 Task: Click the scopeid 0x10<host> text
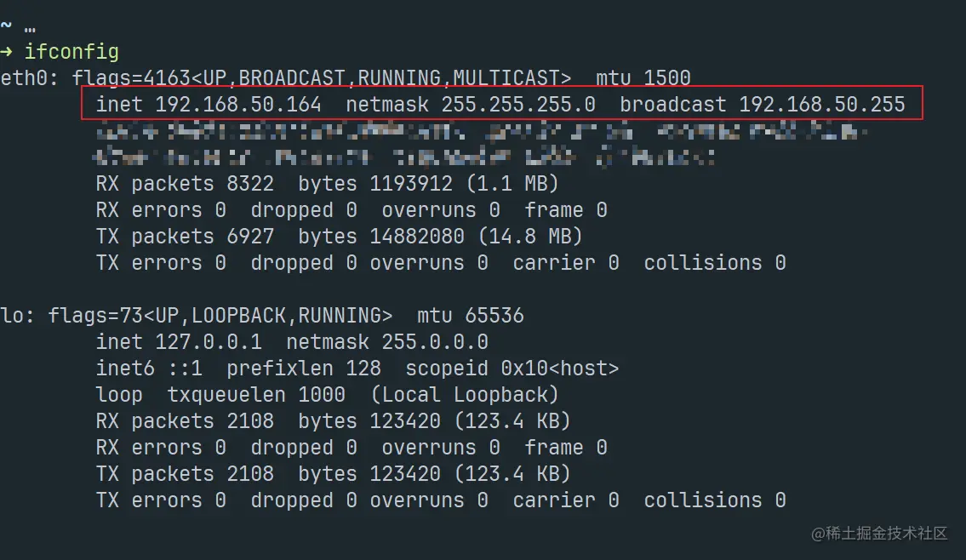tap(512, 369)
